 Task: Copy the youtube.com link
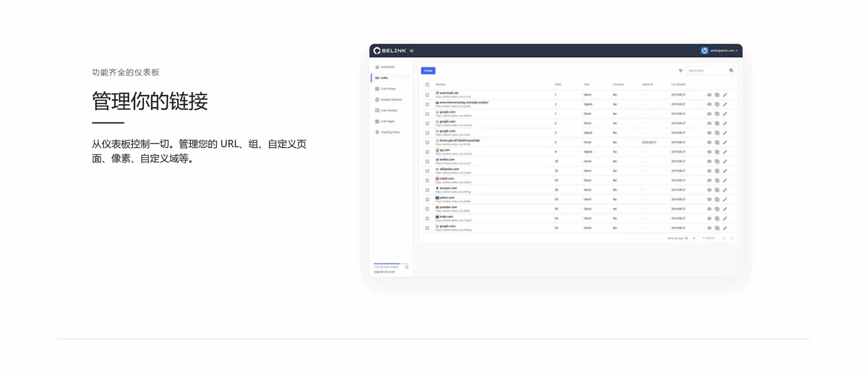point(717,209)
